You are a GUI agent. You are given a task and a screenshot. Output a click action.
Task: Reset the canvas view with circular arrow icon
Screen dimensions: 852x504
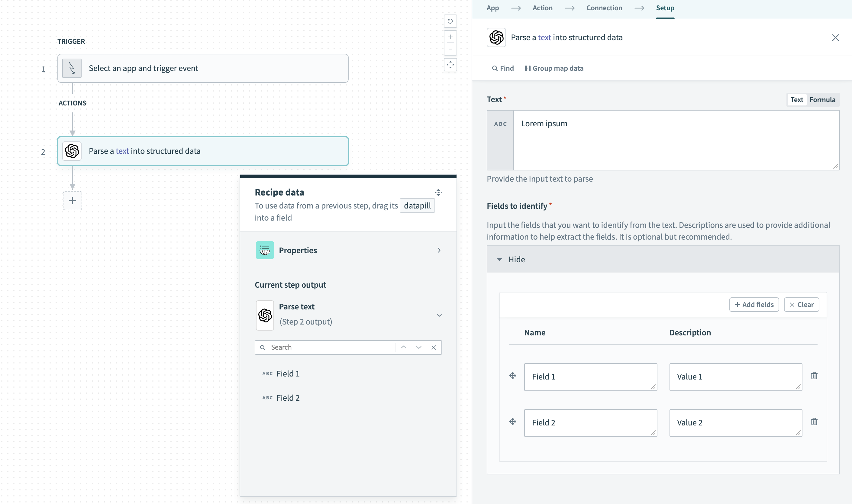[450, 21]
